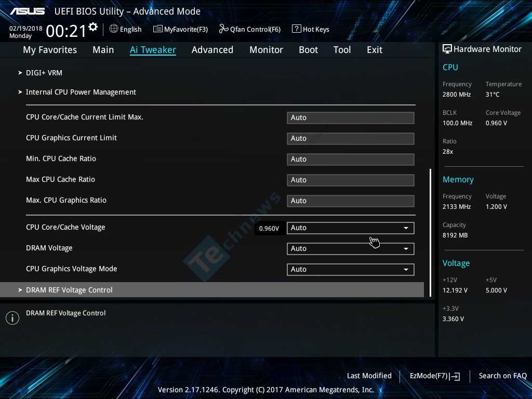Click the vertical scrollbar of the settings list
Screen dimensions: 532x399
point(430,232)
